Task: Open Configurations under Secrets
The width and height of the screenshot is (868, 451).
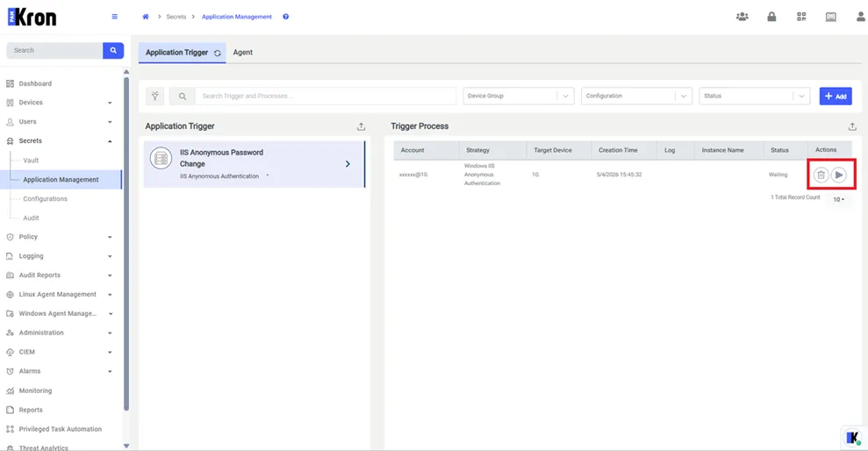Action: point(45,198)
